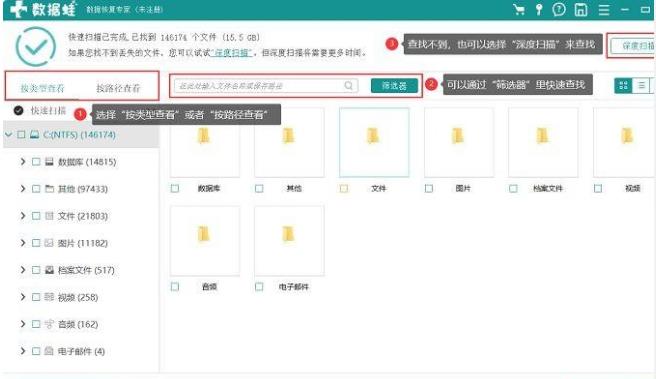Expand the 其他 tree node

(23, 189)
